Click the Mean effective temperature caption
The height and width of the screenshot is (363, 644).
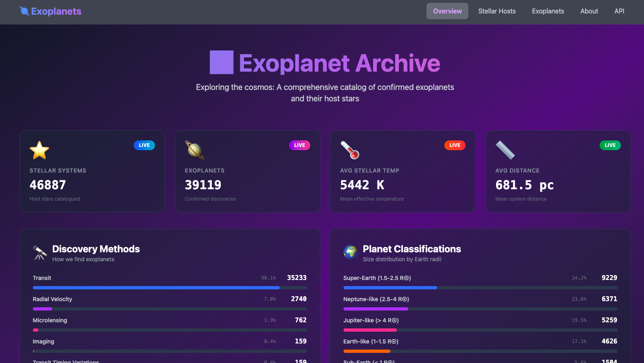point(372,199)
